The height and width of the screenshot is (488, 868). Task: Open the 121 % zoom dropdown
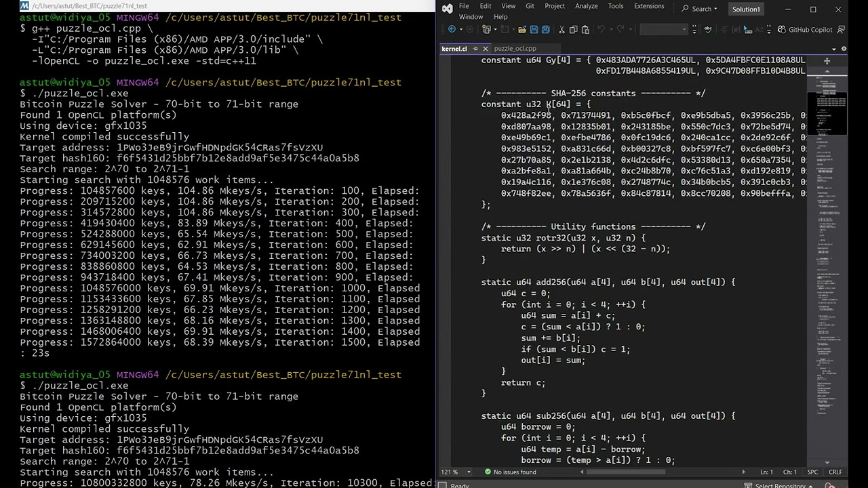[455, 472]
